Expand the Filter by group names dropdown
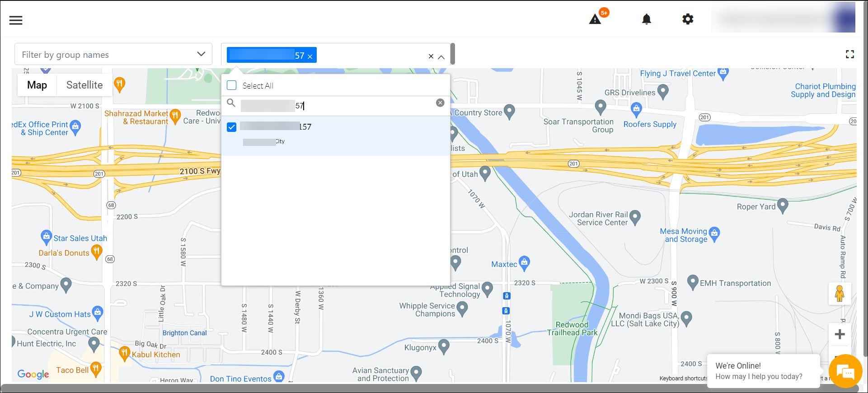This screenshot has height=393, width=868. click(113, 55)
